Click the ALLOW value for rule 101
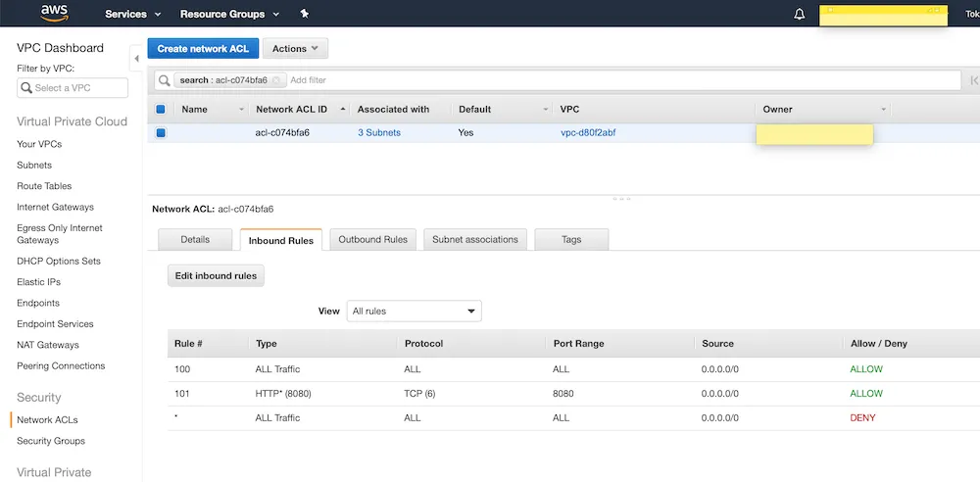The image size is (980, 482). coord(866,393)
